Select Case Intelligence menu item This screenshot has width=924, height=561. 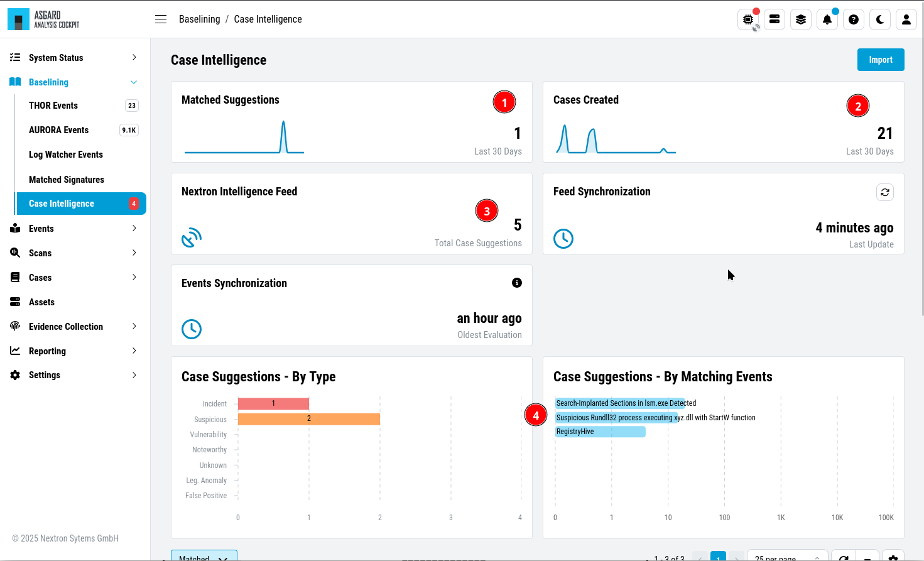click(80, 204)
